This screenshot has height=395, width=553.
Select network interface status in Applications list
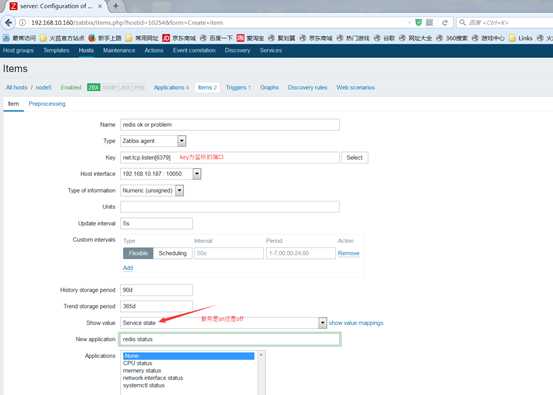tap(188, 378)
